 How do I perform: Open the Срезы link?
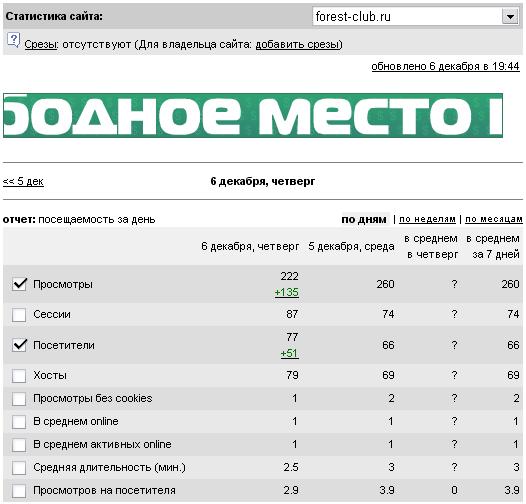click(x=41, y=44)
